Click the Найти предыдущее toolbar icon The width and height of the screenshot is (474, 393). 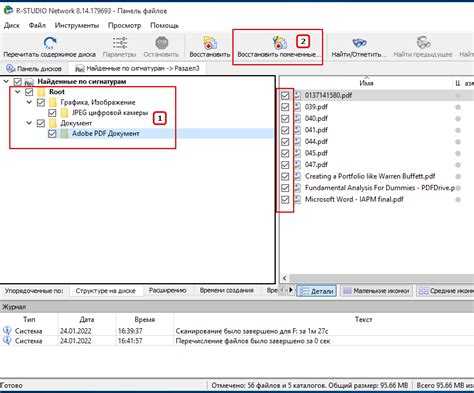(x=423, y=42)
